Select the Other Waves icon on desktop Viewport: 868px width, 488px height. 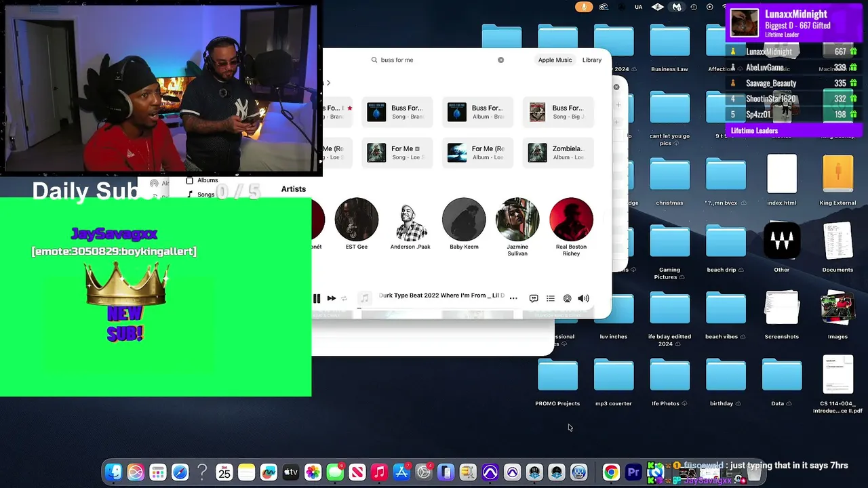tap(782, 247)
